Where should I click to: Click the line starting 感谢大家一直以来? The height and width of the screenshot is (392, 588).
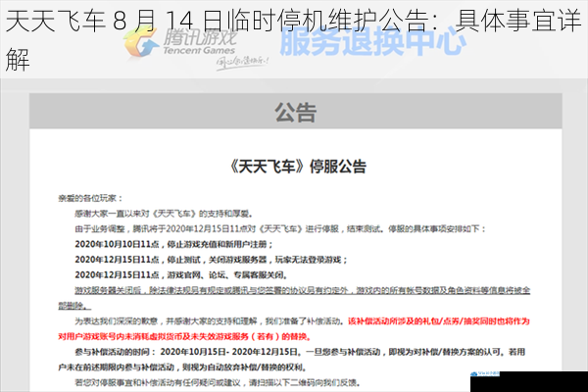tap(164, 214)
